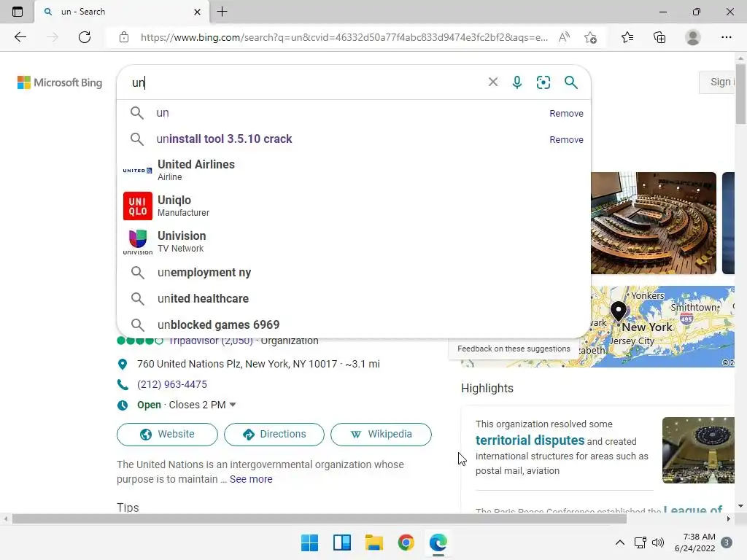Open the General Assembly highlight thumbnail
747x560 pixels.
pyautogui.click(x=698, y=451)
